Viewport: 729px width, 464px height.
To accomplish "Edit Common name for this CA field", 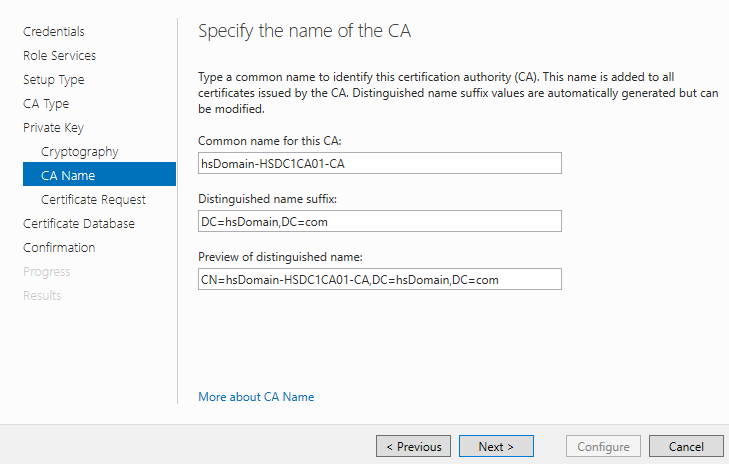I will click(380, 163).
